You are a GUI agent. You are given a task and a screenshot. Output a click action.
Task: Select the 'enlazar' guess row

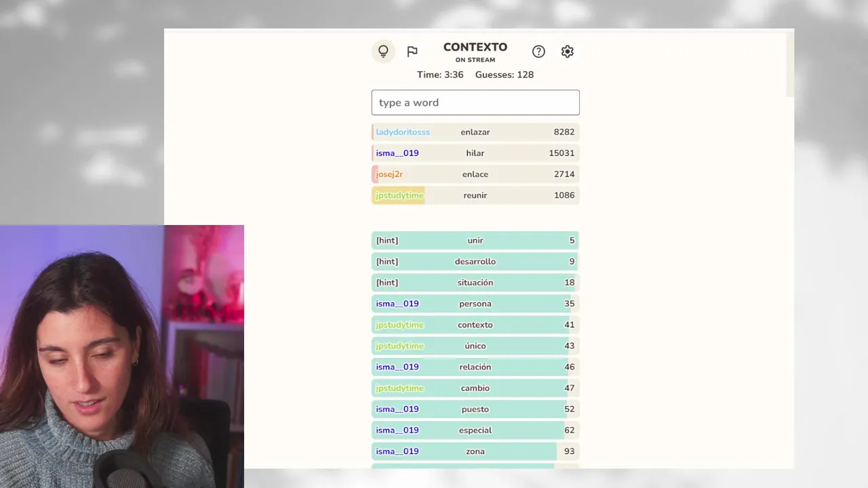[475, 132]
